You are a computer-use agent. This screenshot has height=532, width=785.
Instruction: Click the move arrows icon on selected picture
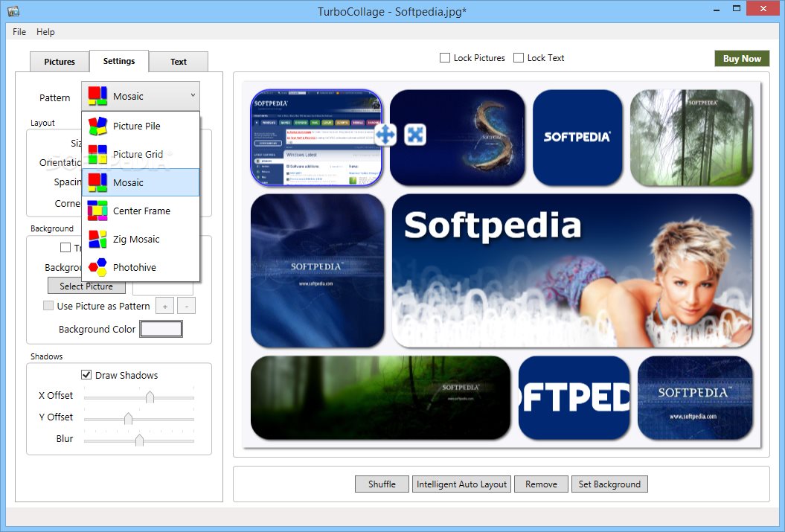coord(385,135)
